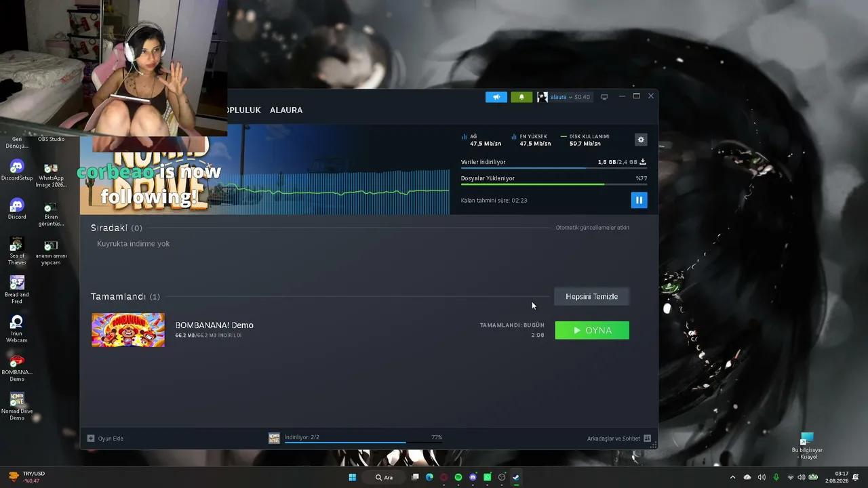This screenshot has width=868, height=488.
Task: Open OBS Studio from the taskbar
Action: pos(502,477)
